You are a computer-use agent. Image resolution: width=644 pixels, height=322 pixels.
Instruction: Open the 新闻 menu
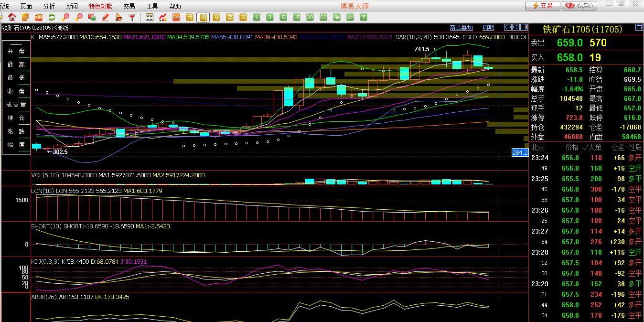tap(72, 6)
